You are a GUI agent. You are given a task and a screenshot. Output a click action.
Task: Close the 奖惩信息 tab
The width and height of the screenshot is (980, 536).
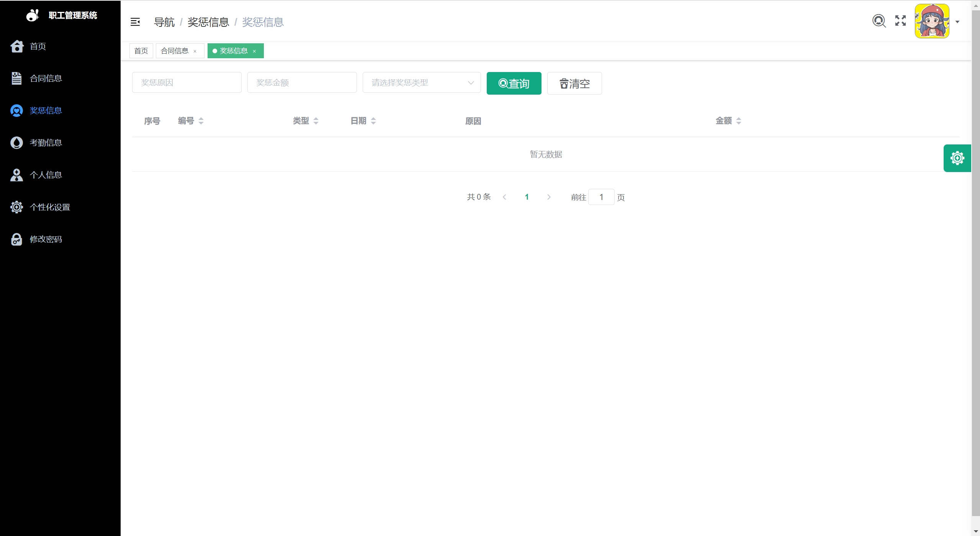pos(254,51)
